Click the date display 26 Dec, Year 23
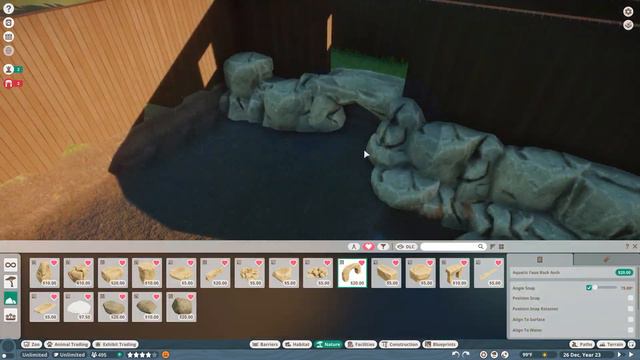The image size is (640, 360). 582,355
